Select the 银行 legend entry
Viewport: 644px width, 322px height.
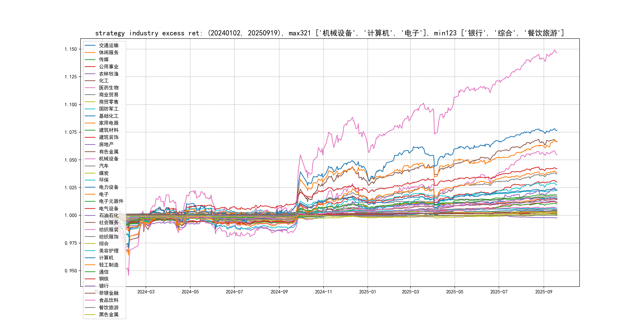coord(104,286)
